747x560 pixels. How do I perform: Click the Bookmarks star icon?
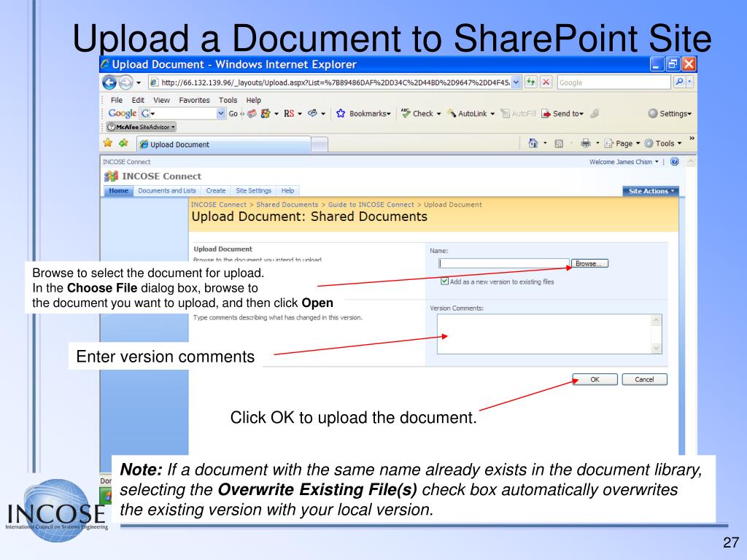[x=341, y=113]
